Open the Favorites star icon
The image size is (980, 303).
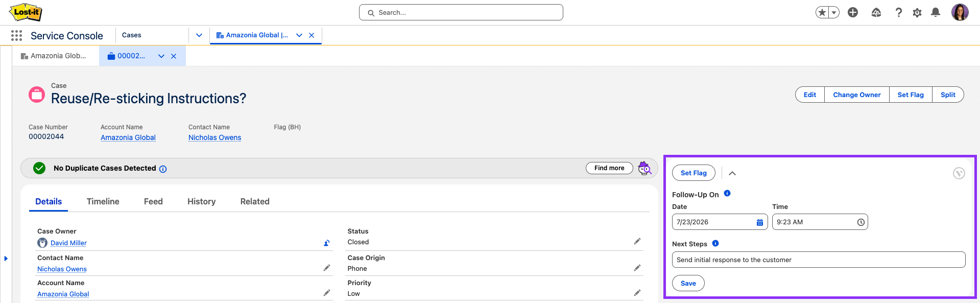(822, 12)
